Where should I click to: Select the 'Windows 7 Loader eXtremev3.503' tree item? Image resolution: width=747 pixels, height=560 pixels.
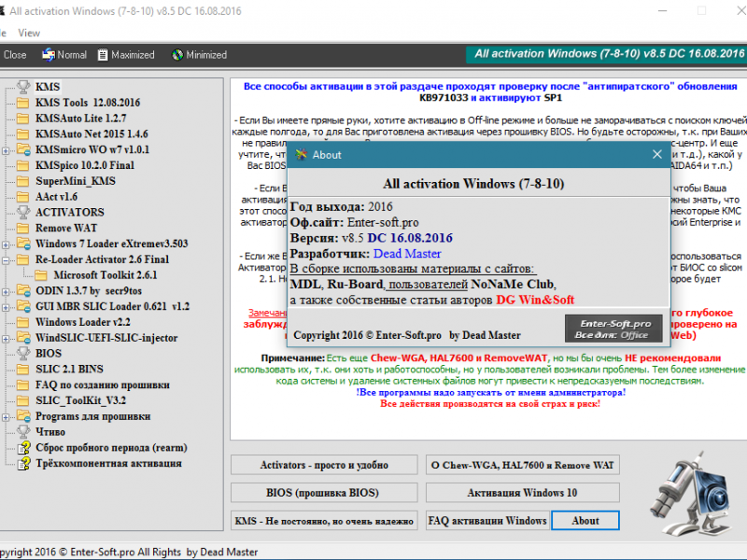[x=112, y=244]
